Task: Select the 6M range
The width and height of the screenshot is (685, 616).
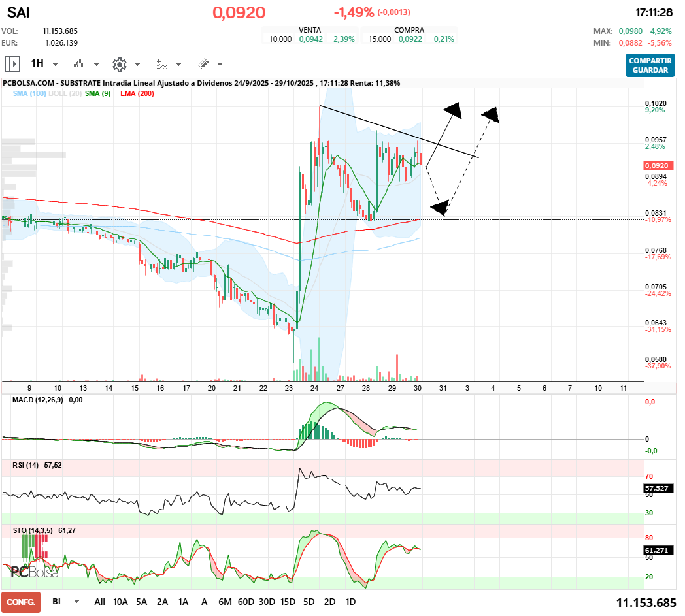Action: coord(225,602)
